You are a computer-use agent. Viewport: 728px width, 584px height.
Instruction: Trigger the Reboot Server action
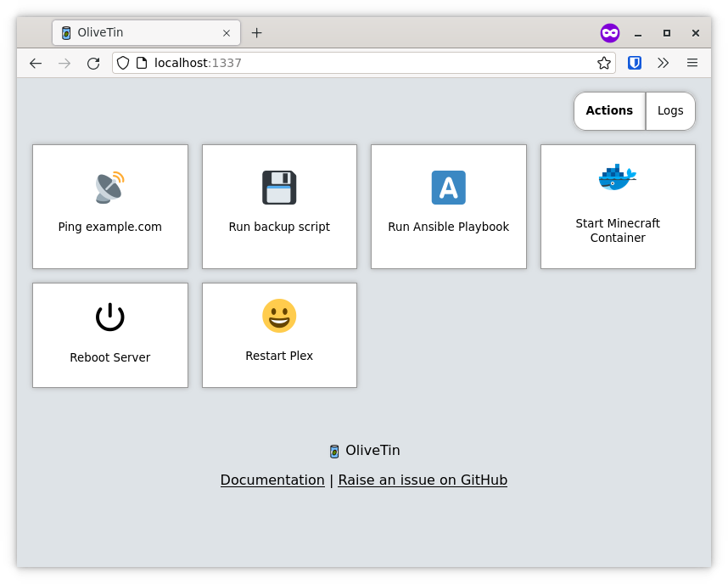click(109, 334)
